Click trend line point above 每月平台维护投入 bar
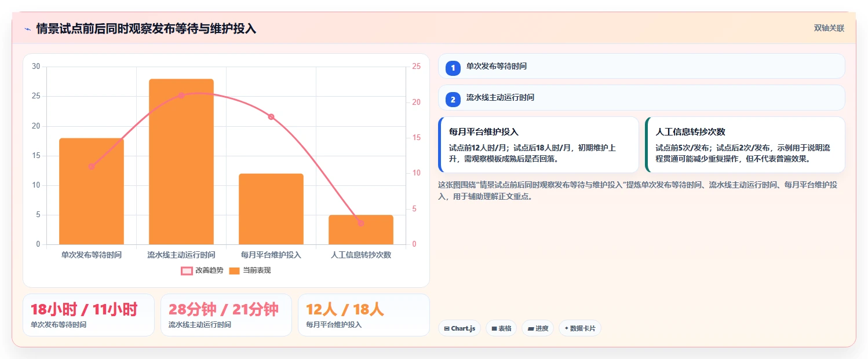Viewport: 868px width, 359px height. (271, 116)
